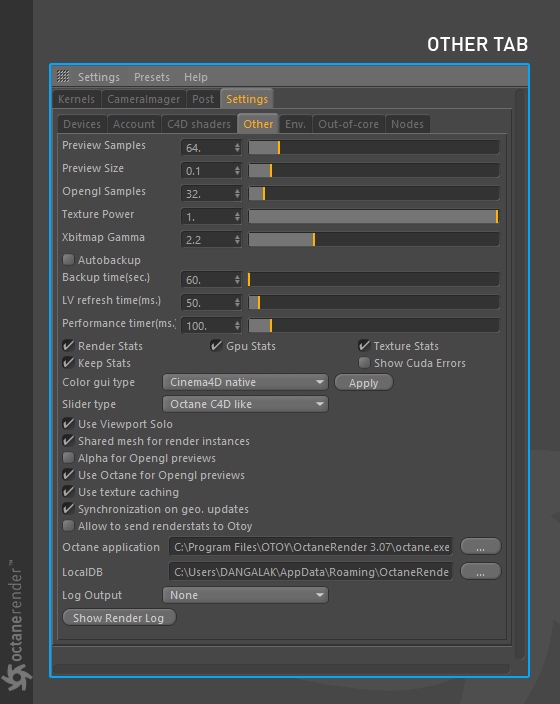Viewport: 560px width, 704px height.
Task: Toggle the Render Stats checkbox
Action: coord(68,346)
